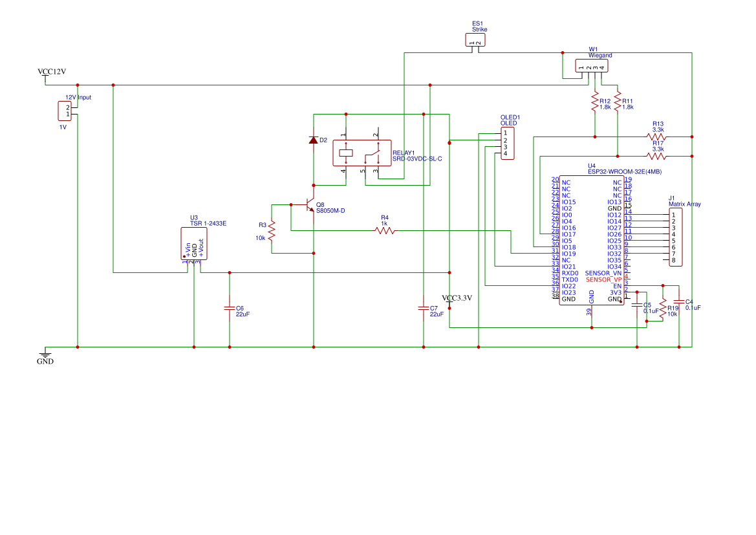Select the IO23 pin label
This screenshot has width=756, height=535.
point(569,292)
